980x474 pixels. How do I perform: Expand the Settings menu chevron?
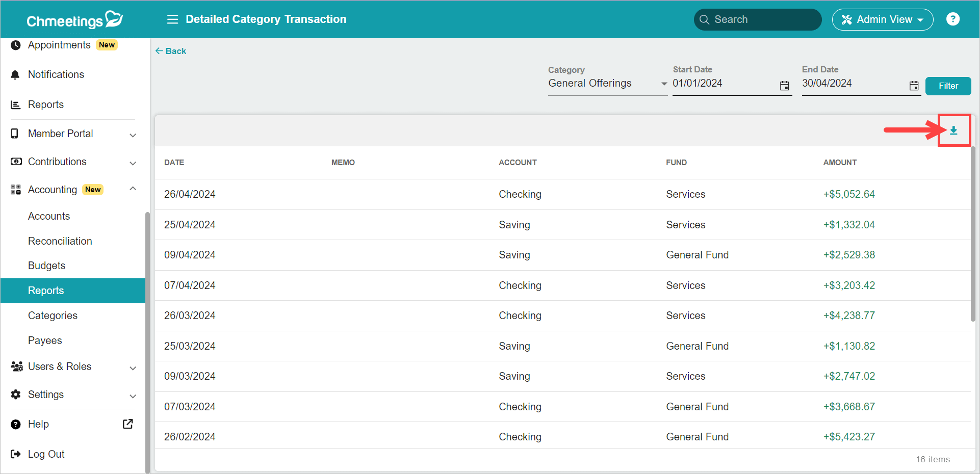(133, 396)
